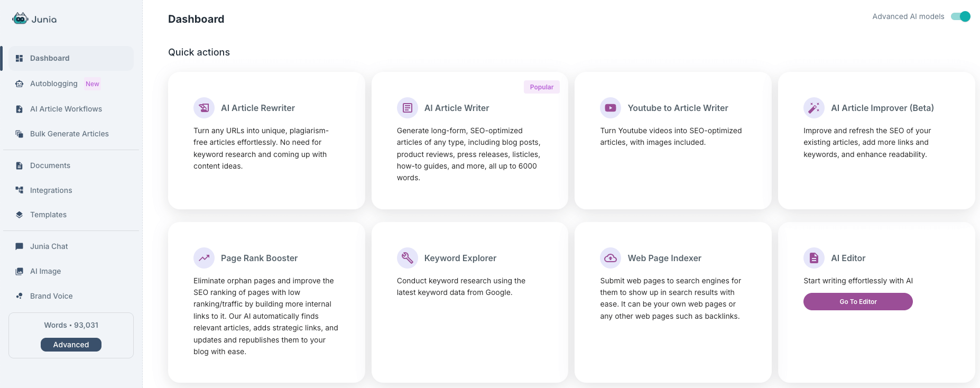The image size is (980, 388).
Task: Click the Page Rank Booster icon
Action: pos(204,258)
